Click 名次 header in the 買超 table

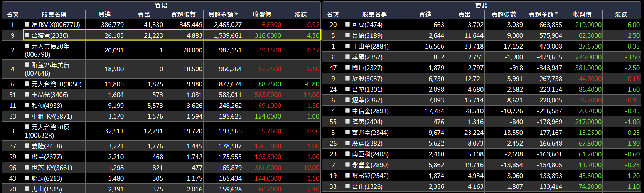tap(12, 14)
